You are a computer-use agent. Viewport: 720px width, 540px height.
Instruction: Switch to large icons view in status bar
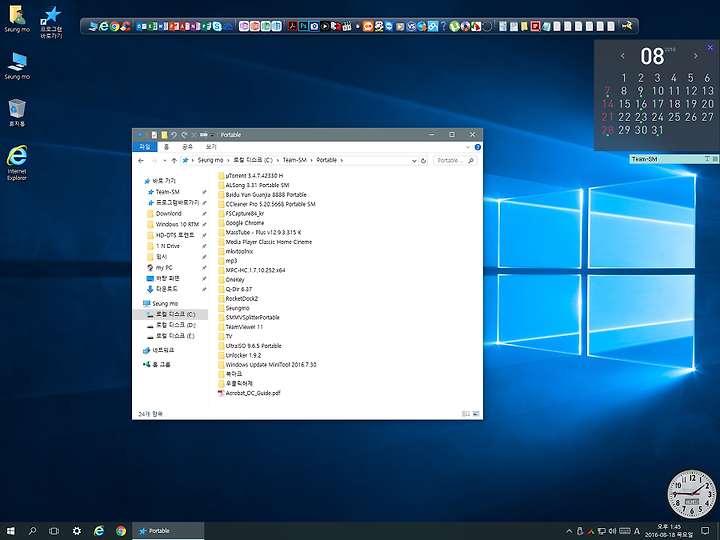[x=476, y=414]
